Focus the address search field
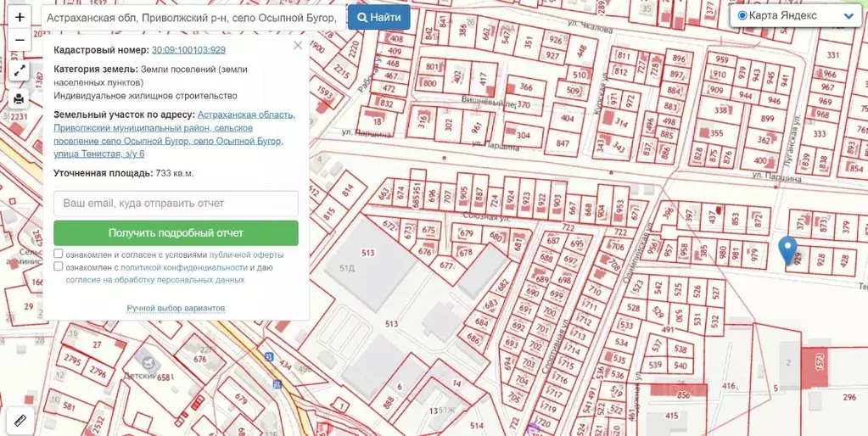 pyautogui.click(x=193, y=17)
